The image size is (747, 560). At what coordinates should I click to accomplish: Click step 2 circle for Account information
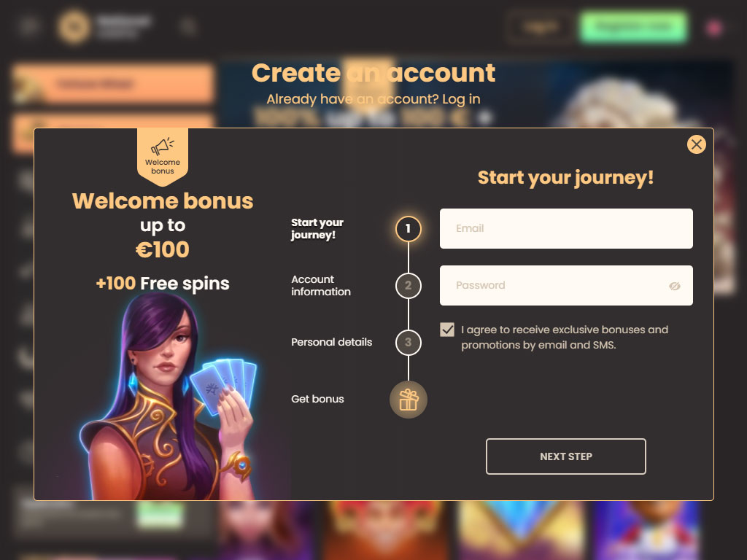pos(409,285)
